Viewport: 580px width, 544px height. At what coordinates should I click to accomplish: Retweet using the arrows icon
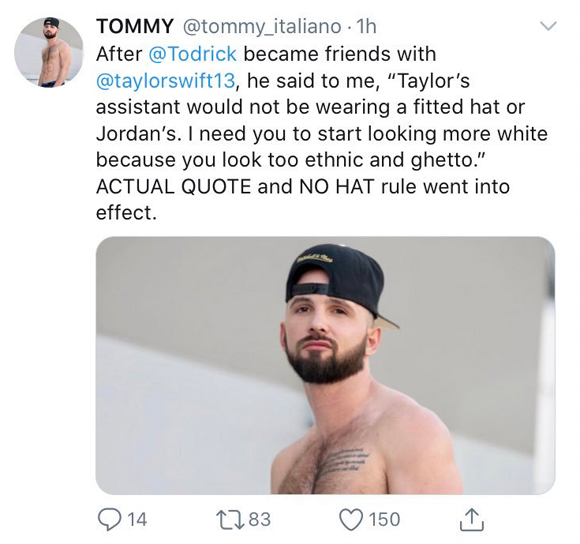(230, 519)
